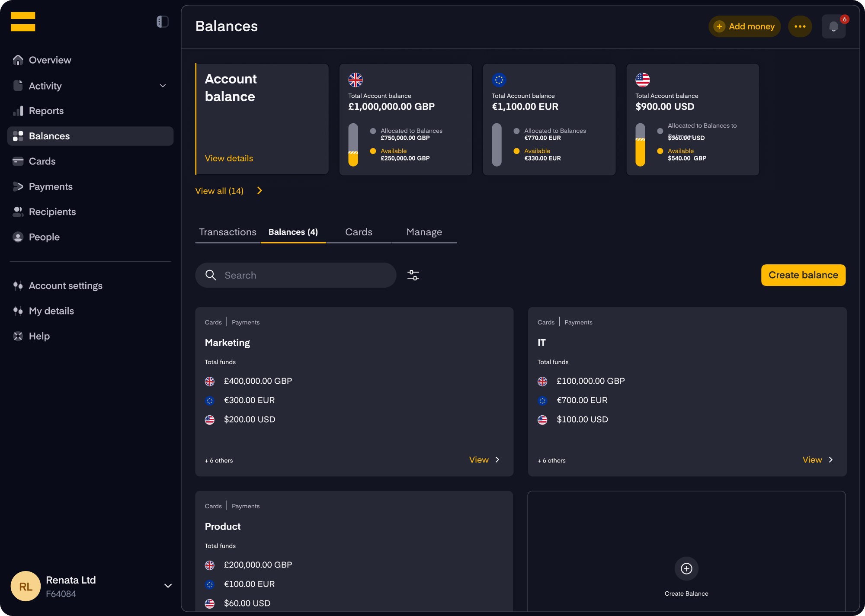
Task: Click the filter sliders icon beside search
Action: point(413,275)
